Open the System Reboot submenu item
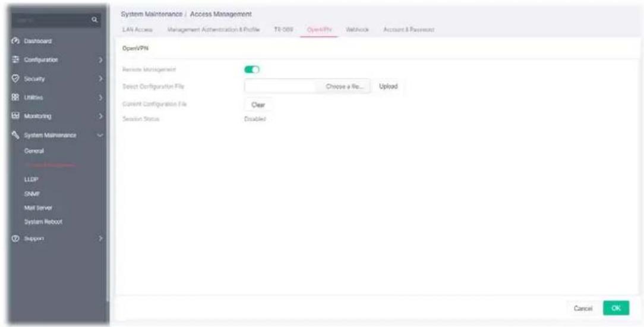644x327 pixels. [x=43, y=222]
